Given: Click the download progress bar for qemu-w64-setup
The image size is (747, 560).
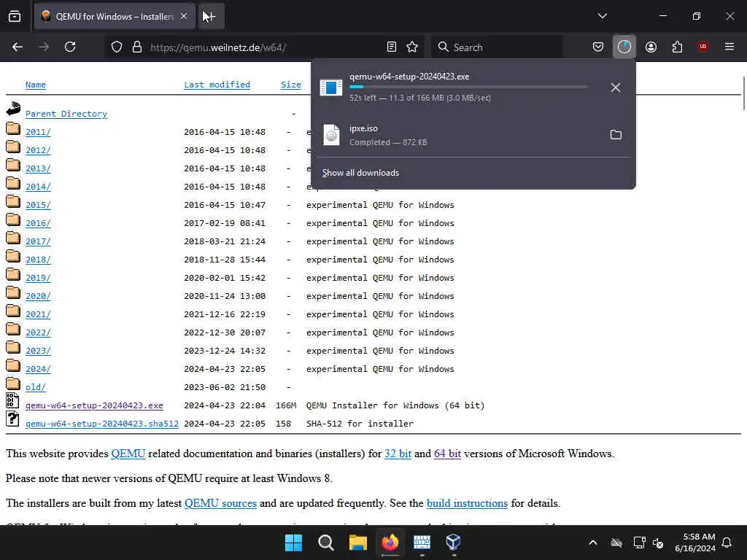Looking at the screenshot, I should pyautogui.click(x=468, y=87).
